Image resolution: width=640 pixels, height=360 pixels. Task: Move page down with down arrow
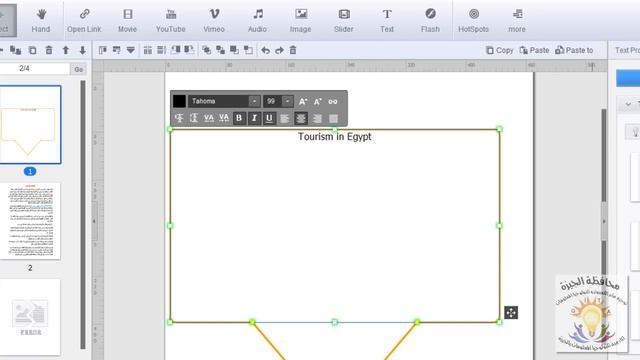click(x=82, y=50)
